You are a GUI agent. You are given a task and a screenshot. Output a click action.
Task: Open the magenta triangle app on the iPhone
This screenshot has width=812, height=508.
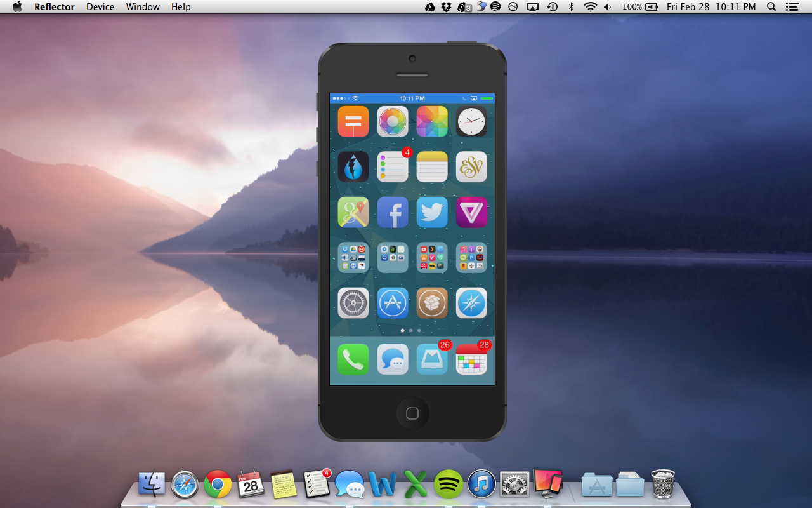pyautogui.click(x=471, y=212)
